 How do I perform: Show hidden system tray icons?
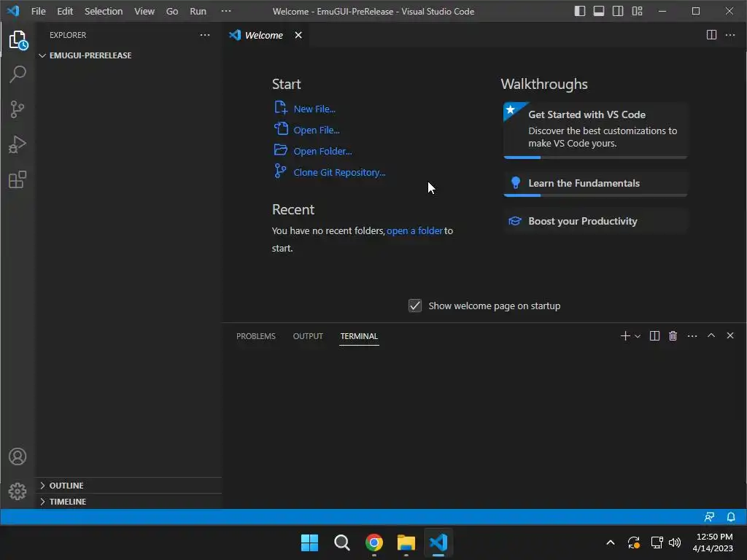coord(611,542)
